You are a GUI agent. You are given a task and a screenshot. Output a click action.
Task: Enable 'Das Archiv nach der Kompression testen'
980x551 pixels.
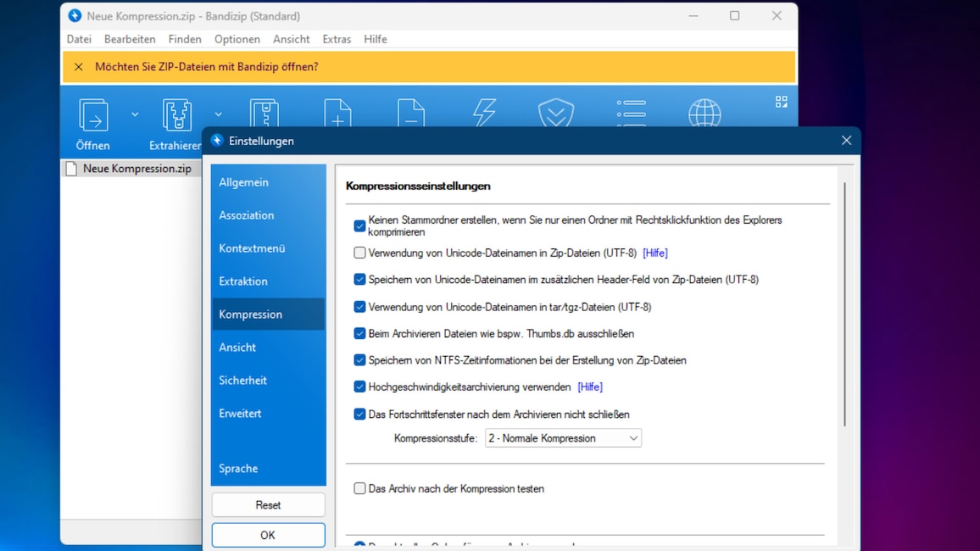tap(359, 488)
